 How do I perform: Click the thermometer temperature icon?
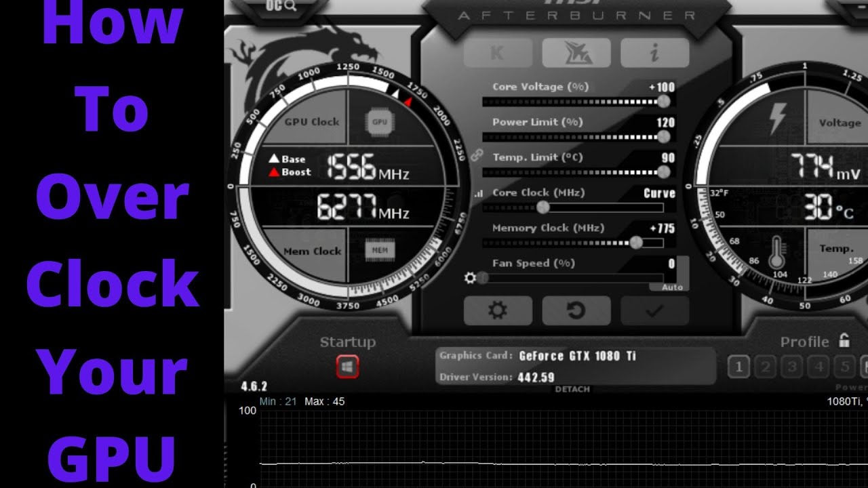[x=777, y=252]
